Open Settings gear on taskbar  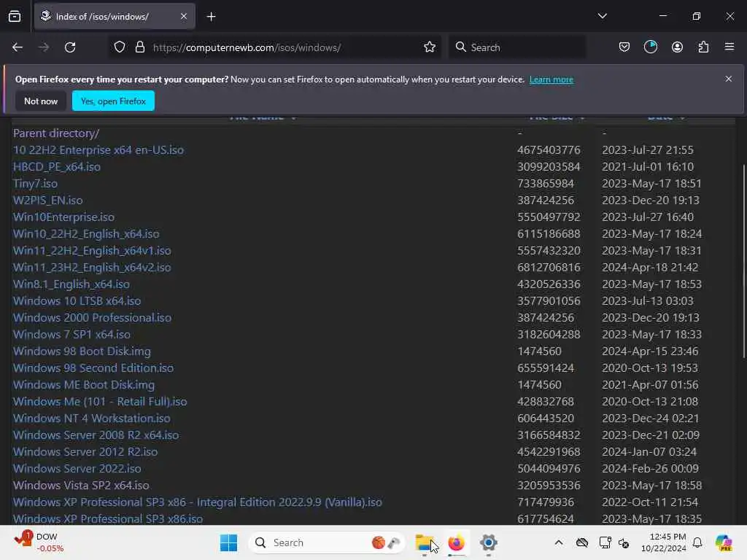488,542
